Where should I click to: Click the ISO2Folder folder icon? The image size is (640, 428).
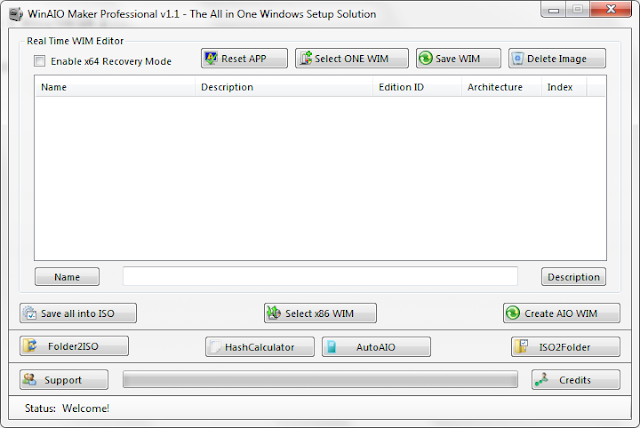[521, 346]
